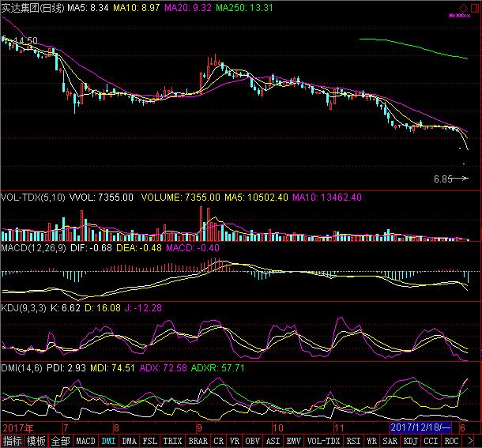482x448 pixels.
Task: Click the volume MA5: 10502.40 value
Action: click(256, 197)
